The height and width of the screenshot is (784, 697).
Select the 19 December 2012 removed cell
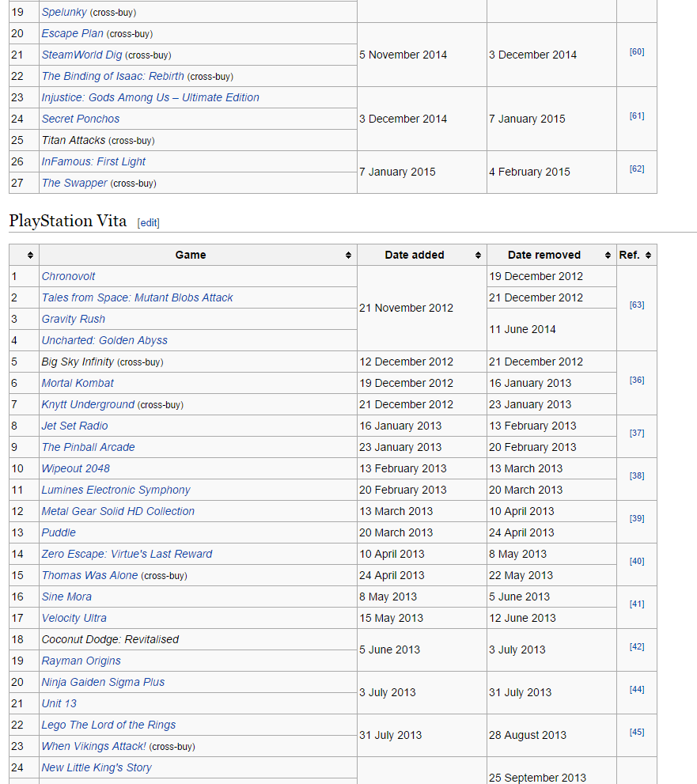coord(551,277)
